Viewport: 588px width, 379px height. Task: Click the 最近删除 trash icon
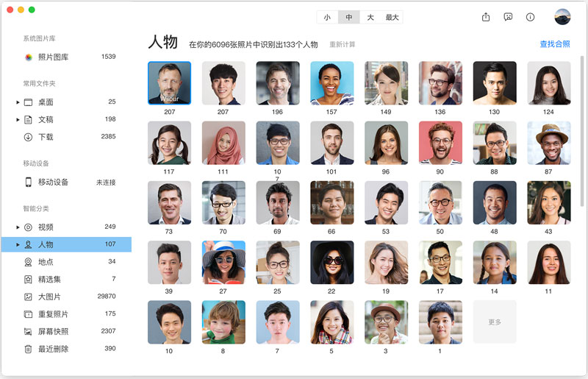(28, 349)
